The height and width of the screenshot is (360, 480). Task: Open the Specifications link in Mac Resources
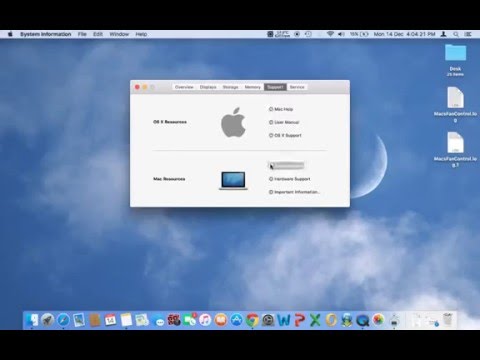click(286, 165)
